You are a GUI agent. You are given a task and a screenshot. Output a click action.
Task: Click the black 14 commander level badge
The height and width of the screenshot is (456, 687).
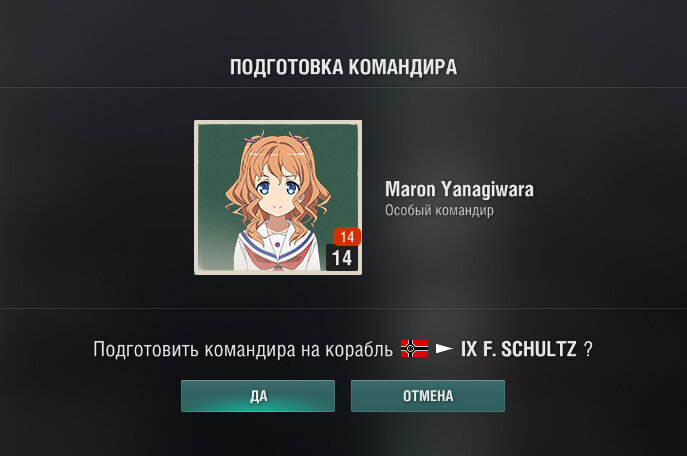pyautogui.click(x=342, y=258)
